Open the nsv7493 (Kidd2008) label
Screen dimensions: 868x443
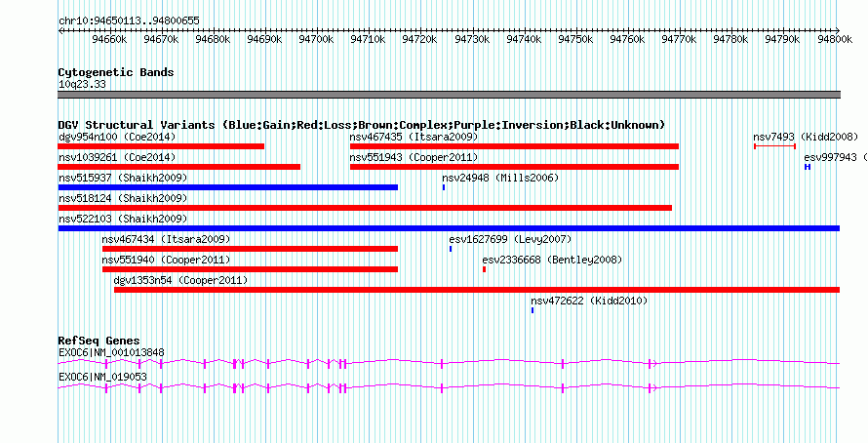tap(806, 137)
